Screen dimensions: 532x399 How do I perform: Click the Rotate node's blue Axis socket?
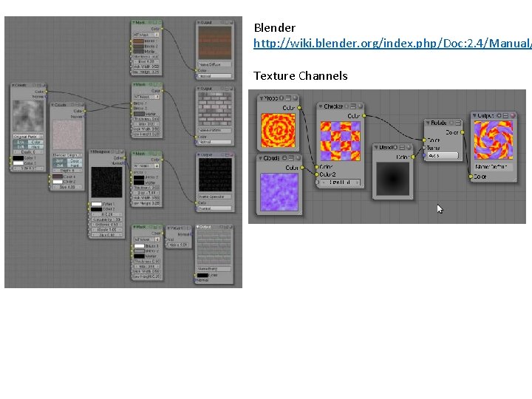[x=424, y=155]
